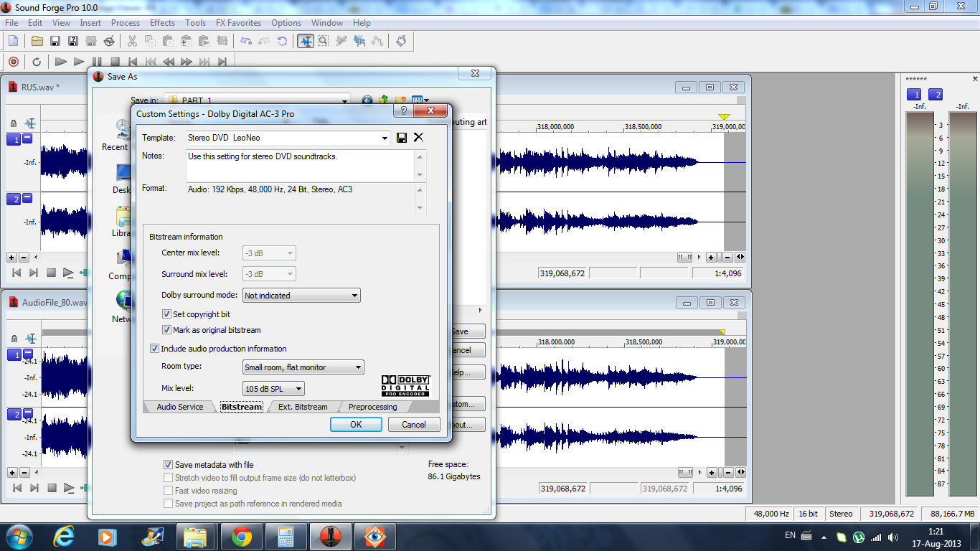Click the Repeat circular arrow in toolbar
This screenshot has width=980, height=551.
tap(283, 41)
